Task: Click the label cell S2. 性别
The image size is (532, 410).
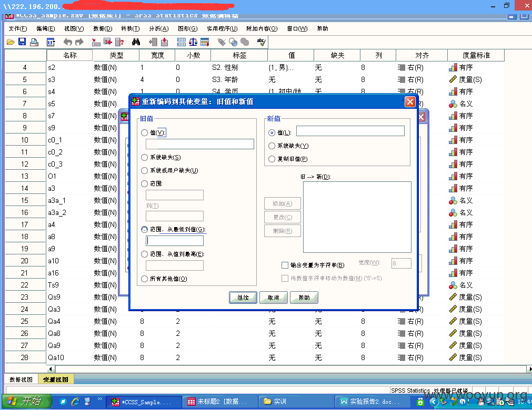Action: 239,67
